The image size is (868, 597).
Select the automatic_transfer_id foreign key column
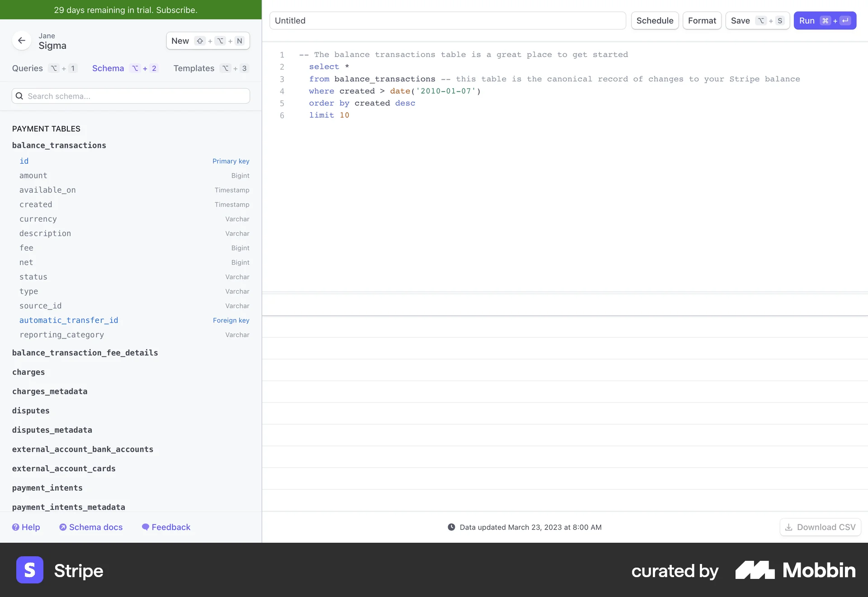(68, 320)
